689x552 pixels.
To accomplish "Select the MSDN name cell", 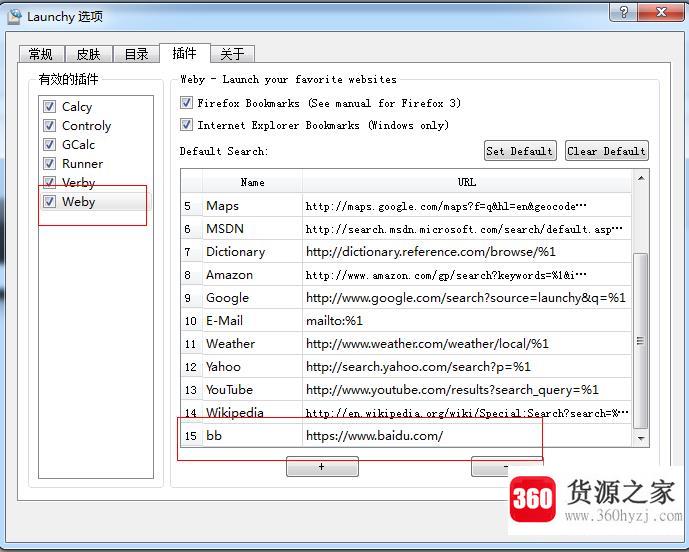I will [252, 229].
